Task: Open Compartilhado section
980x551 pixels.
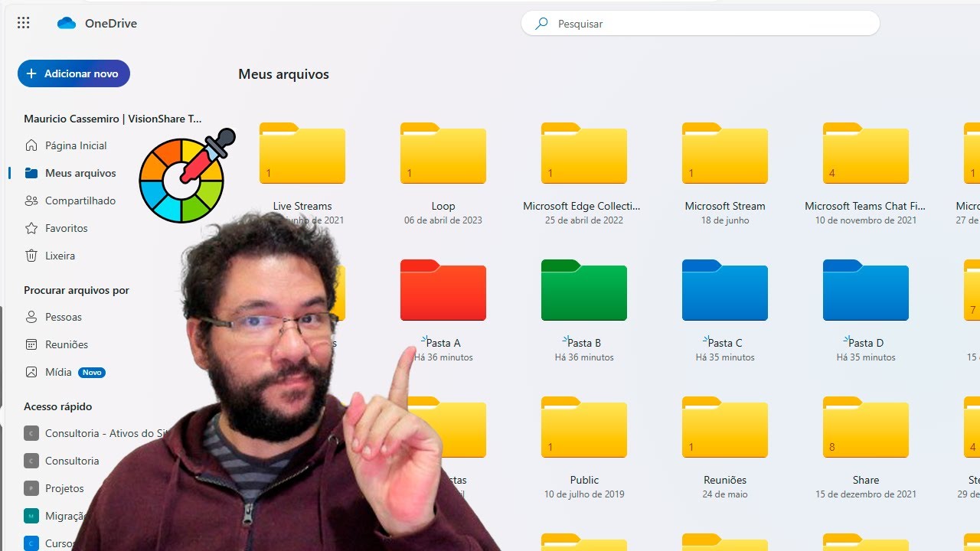Action: tap(80, 201)
